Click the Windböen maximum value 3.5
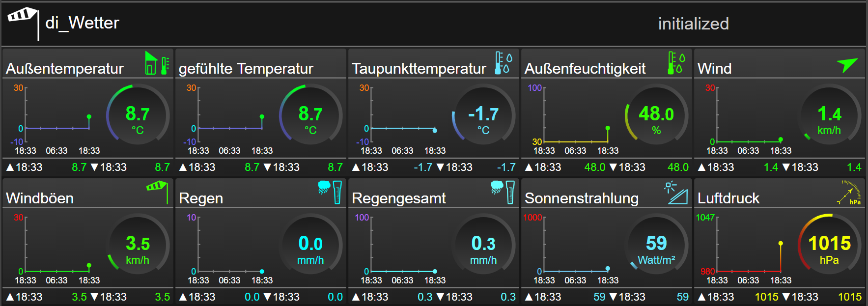Viewport: 868px width, 306px height. click(79, 297)
